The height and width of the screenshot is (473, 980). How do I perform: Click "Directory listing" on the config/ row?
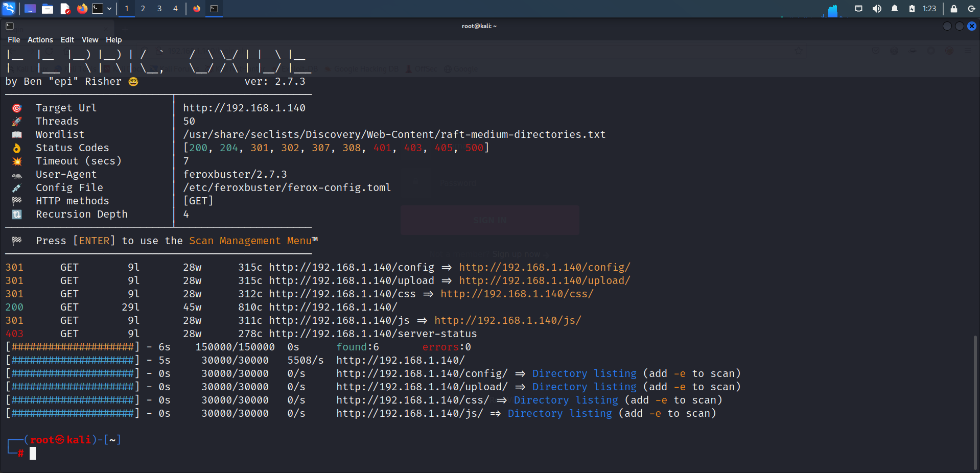585,373
